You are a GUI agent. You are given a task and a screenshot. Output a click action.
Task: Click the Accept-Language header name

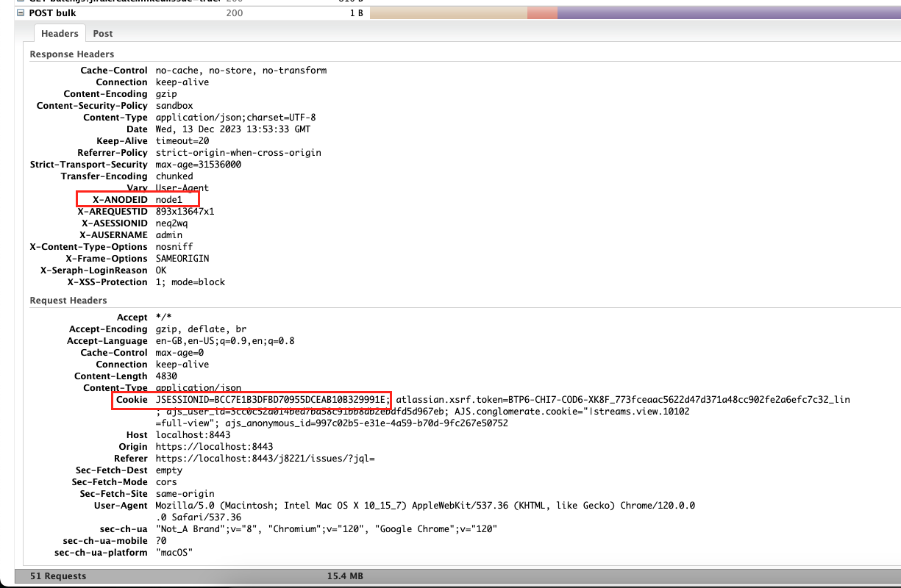[107, 341]
